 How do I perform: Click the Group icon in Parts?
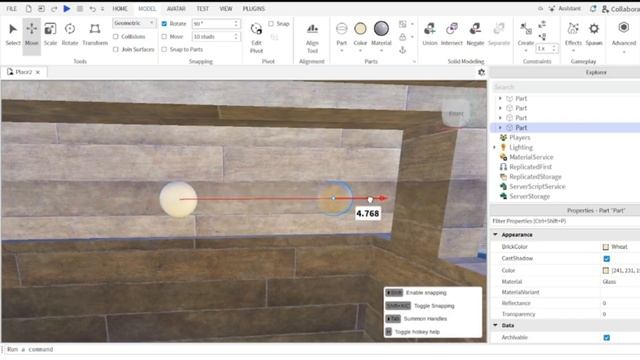tap(402, 24)
